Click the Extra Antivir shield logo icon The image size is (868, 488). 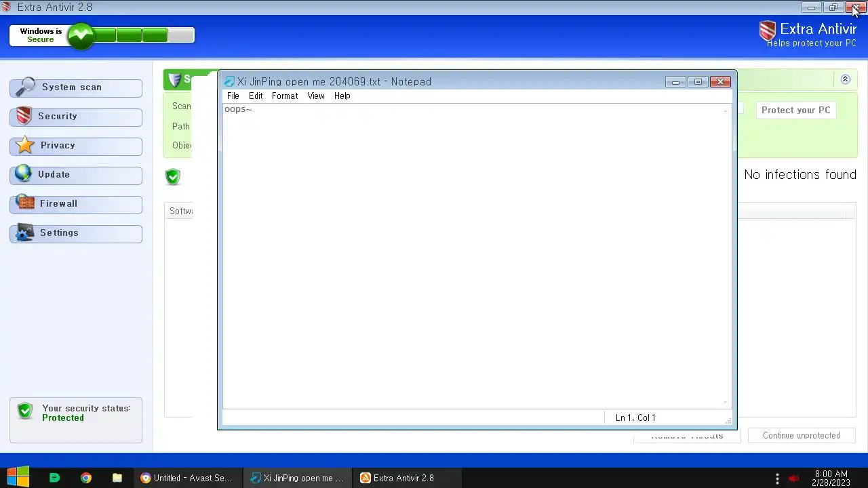coord(768,30)
